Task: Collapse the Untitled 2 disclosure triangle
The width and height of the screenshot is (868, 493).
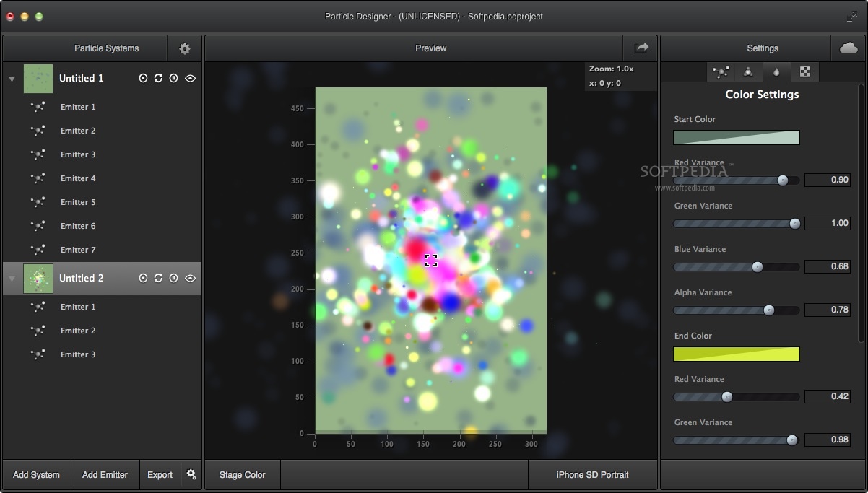Action: [12, 279]
